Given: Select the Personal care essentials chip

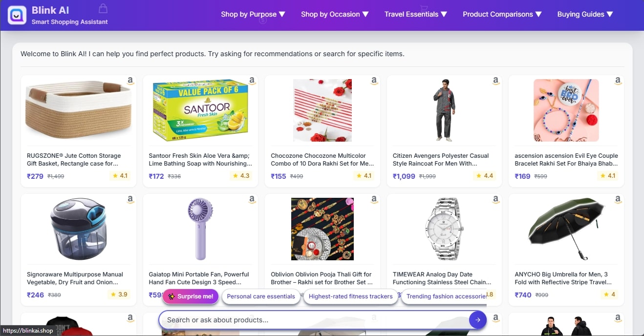Looking at the screenshot, I should click(x=261, y=296).
